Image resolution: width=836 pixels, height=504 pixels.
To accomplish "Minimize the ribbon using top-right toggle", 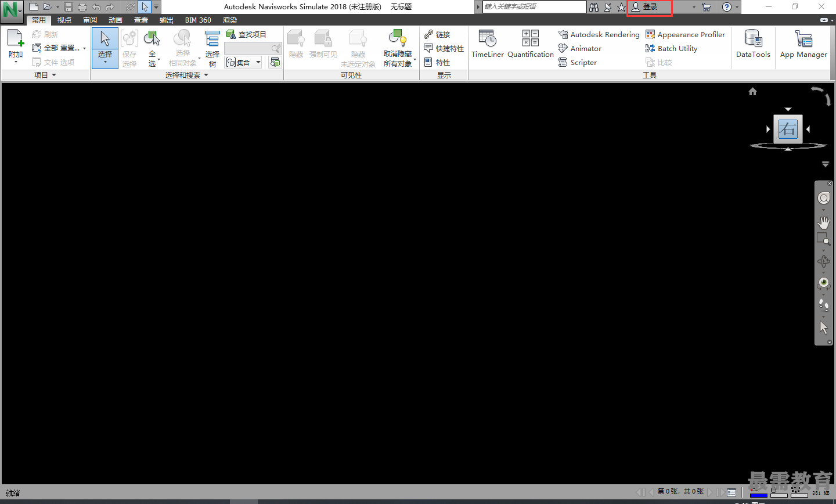I will click(824, 20).
